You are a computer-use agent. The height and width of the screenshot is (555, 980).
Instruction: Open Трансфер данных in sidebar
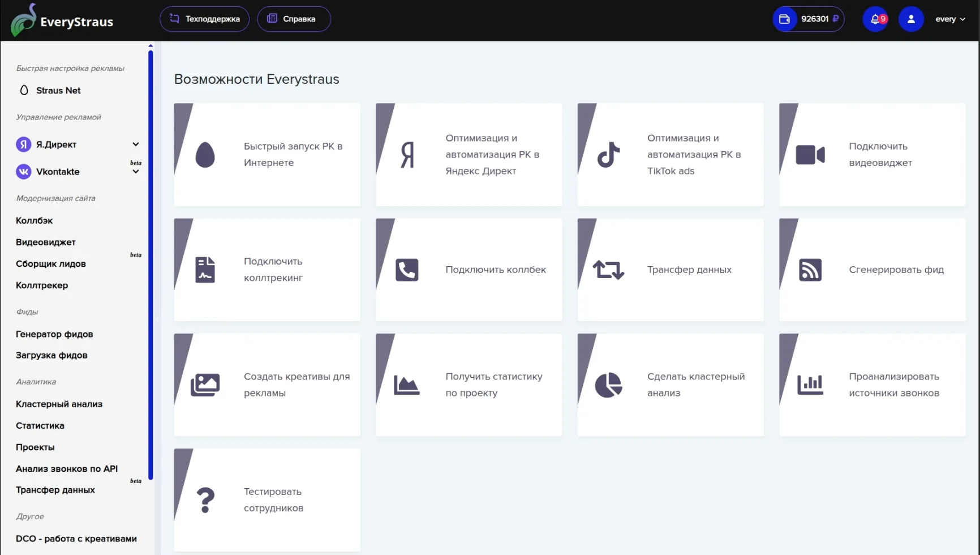[x=55, y=490]
